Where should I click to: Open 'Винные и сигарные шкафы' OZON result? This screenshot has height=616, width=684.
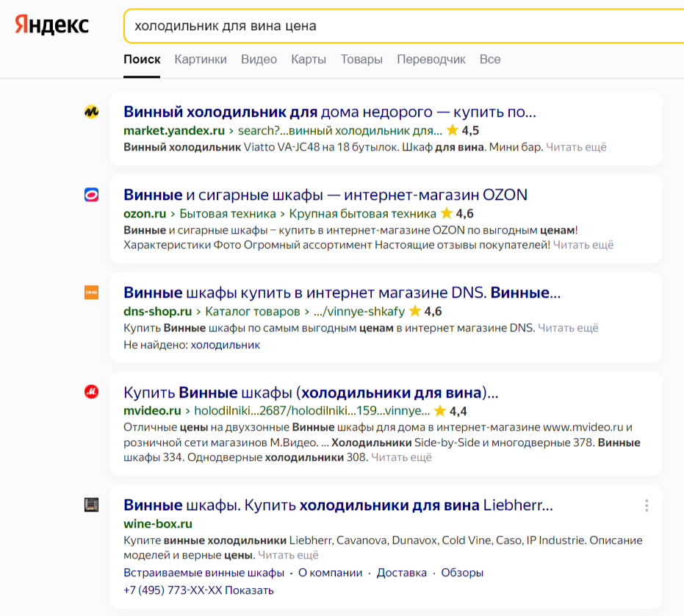point(325,195)
